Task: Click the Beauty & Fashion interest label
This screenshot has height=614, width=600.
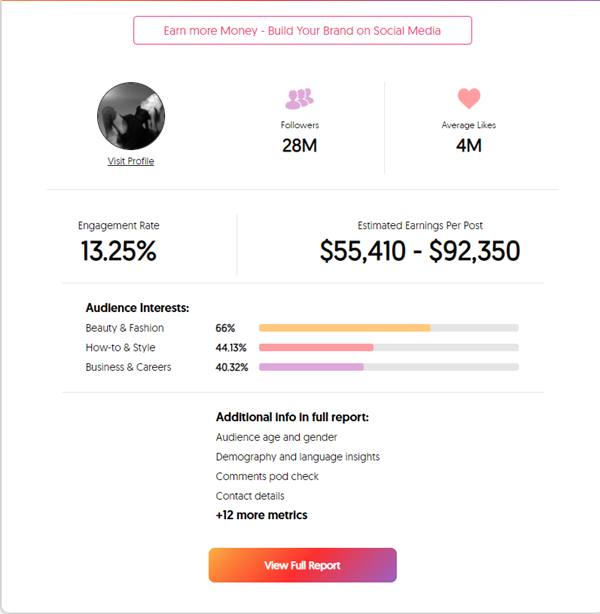Action: pyautogui.click(x=125, y=328)
